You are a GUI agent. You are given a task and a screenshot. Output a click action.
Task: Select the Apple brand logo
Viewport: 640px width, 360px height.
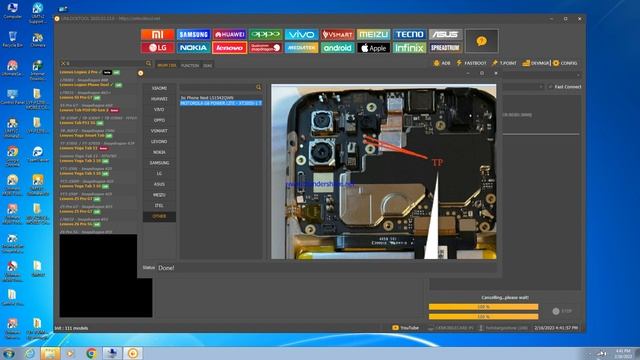click(373, 48)
